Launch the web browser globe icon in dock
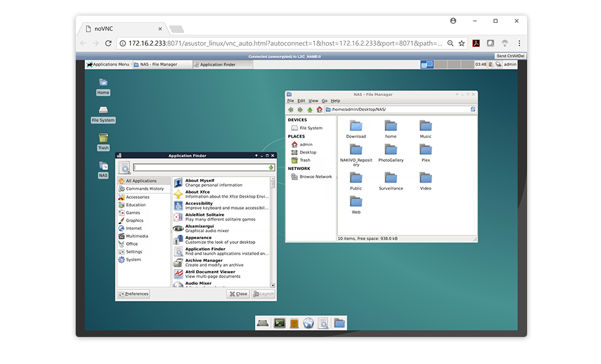Image resolution: width=601 pixels, height=364 pixels. (308, 323)
